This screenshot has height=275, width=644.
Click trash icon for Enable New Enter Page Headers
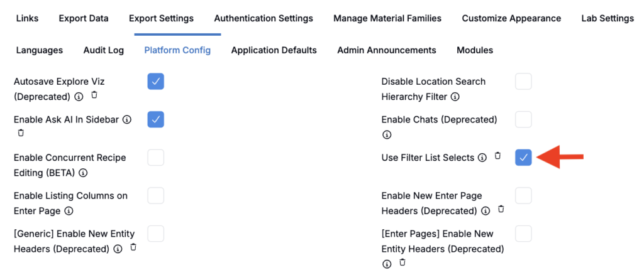point(501,209)
